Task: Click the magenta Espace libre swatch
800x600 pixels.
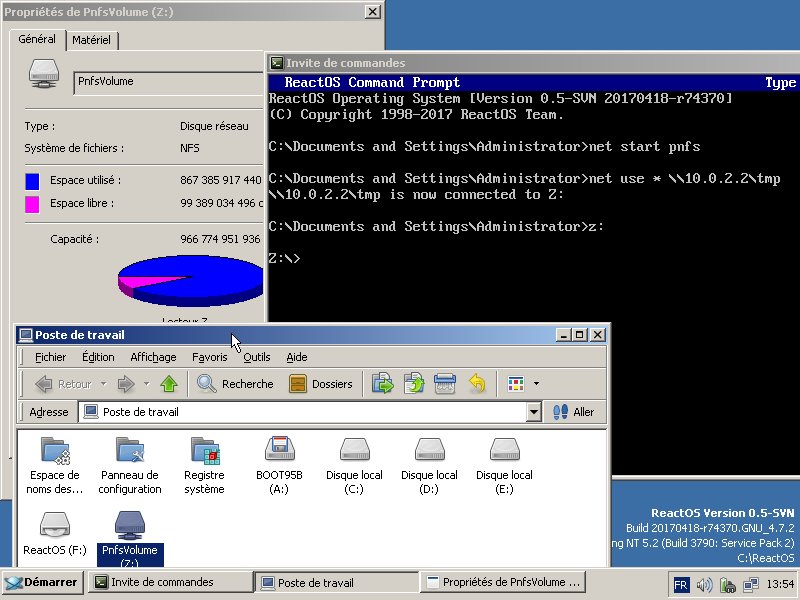Action: click(x=32, y=204)
